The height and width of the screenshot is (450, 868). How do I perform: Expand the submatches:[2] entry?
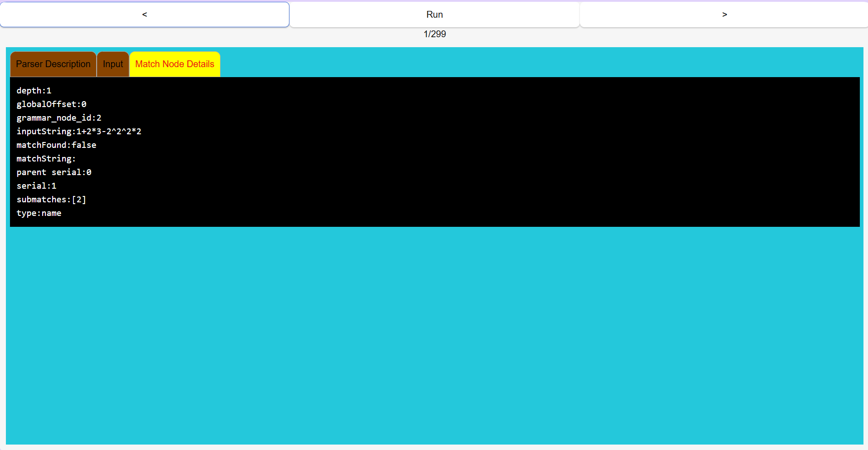[x=51, y=199]
